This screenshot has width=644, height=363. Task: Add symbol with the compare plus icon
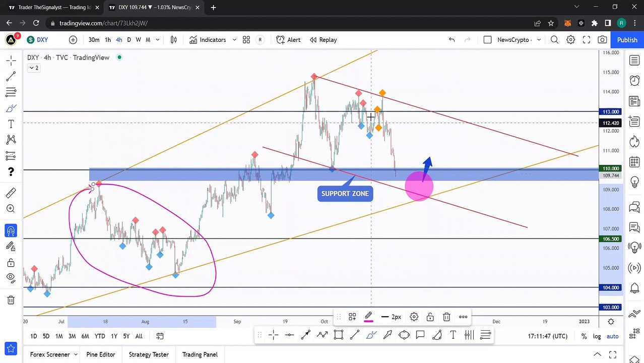(x=73, y=40)
